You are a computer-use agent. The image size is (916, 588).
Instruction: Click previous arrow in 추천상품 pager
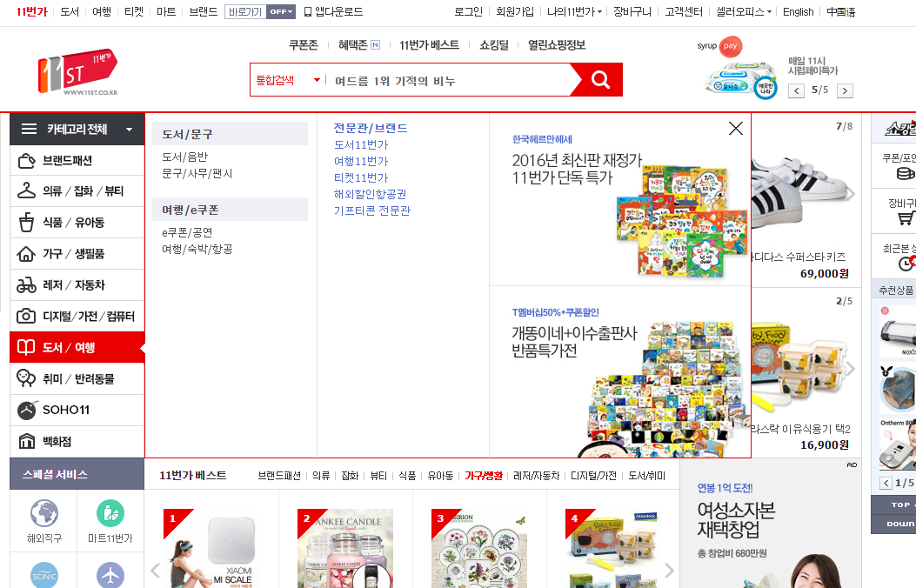886,483
